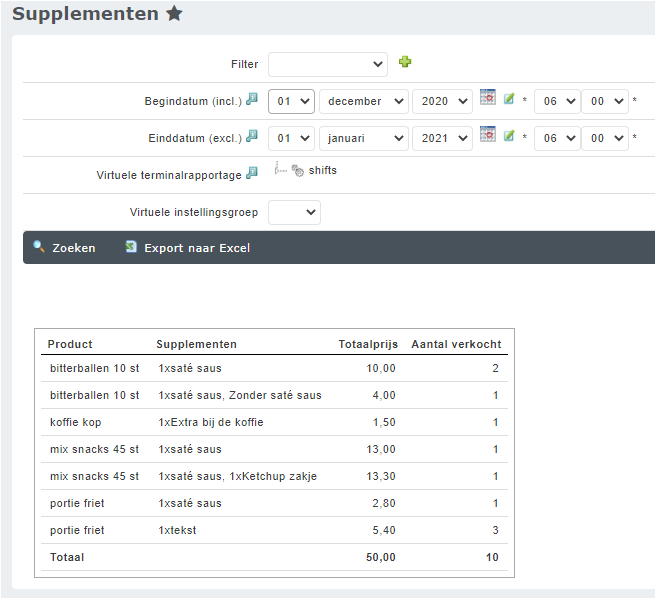The height and width of the screenshot is (599, 656).
Task: Expand the Begindatum month dropdown showing december
Action: 363,101
